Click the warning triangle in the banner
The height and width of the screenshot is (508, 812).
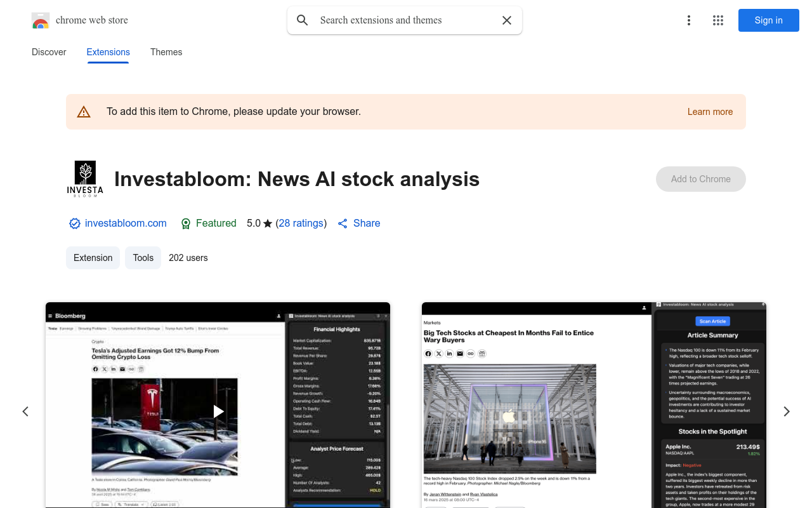point(84,111)
